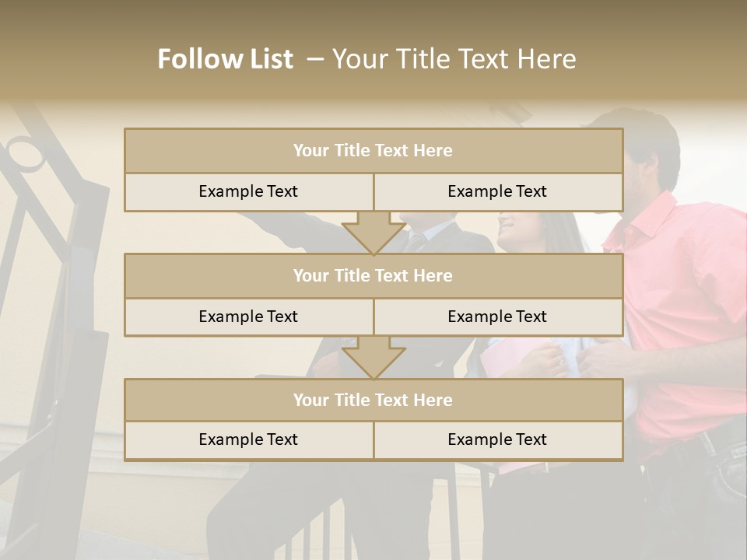Click the right 'Example Text' cell in the middle block
Viewport: 747px width, 560px height.
498,317
